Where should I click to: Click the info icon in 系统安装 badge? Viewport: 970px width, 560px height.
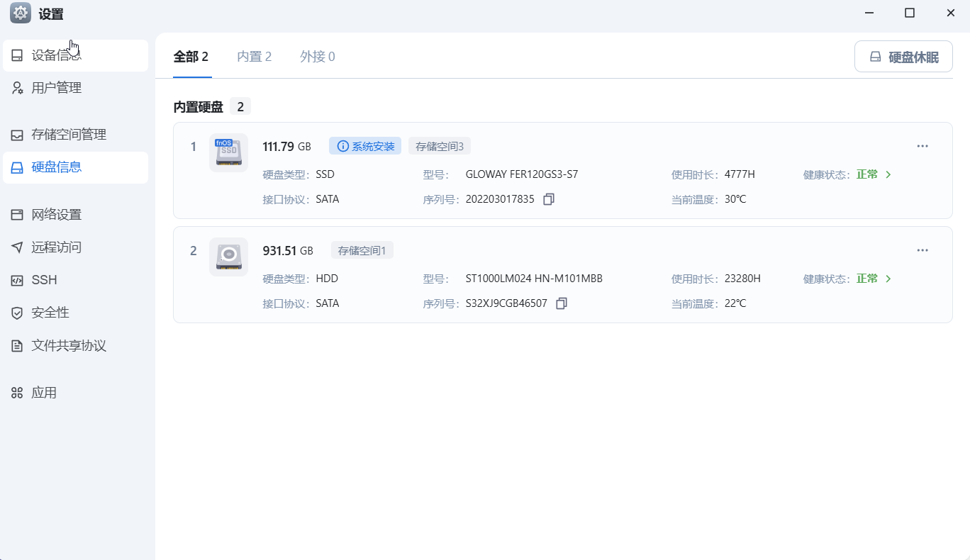pos(343,146)
